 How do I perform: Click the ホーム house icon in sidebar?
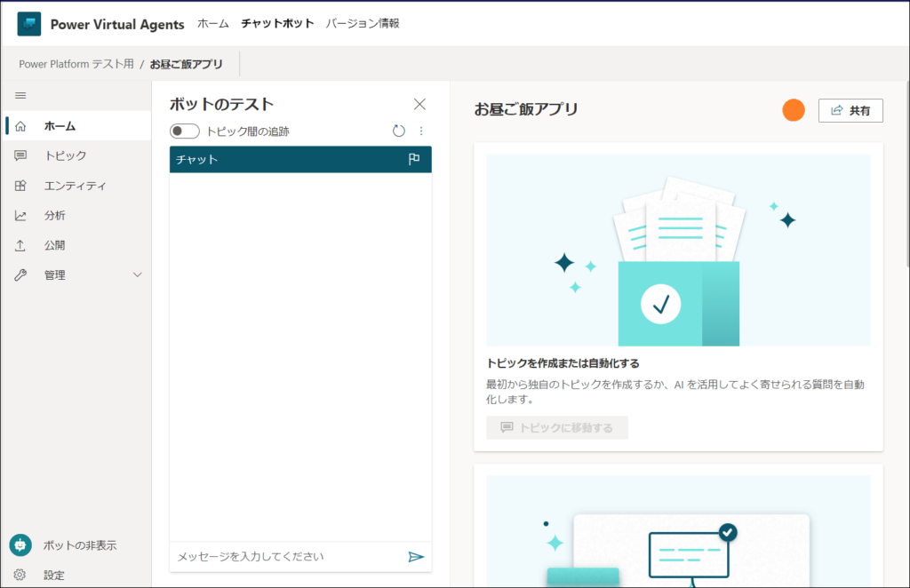click(x=20, y=126)
